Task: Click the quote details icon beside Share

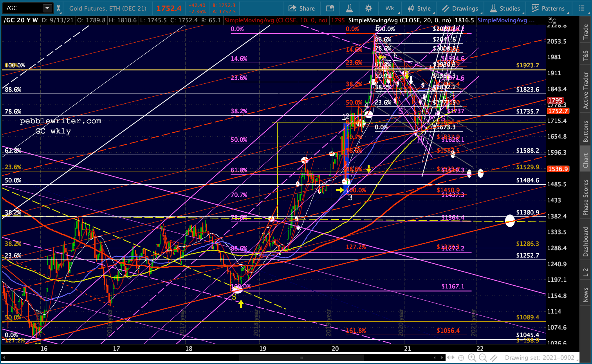Action: (x=330, y=8)
